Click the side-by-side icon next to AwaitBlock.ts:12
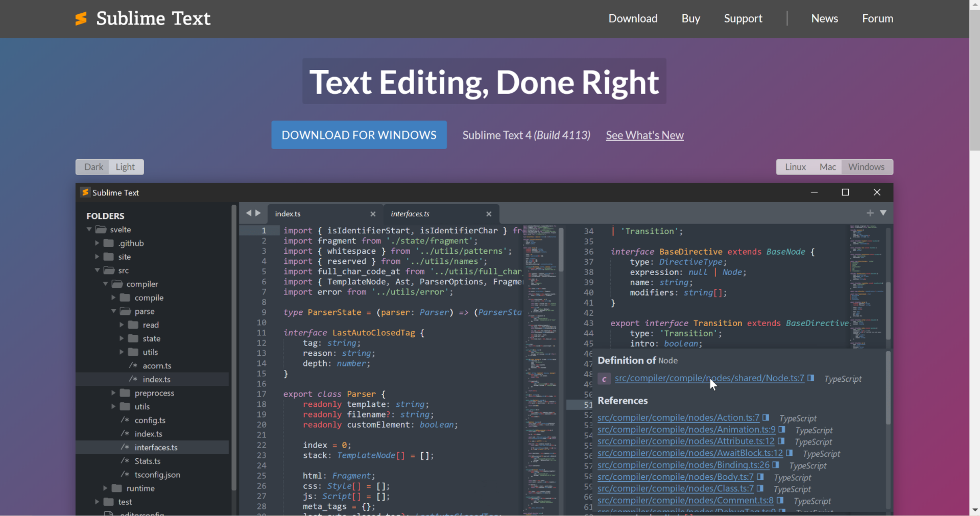Image resolution: width=980 pixels, height=516 pixels. (789, 453)
